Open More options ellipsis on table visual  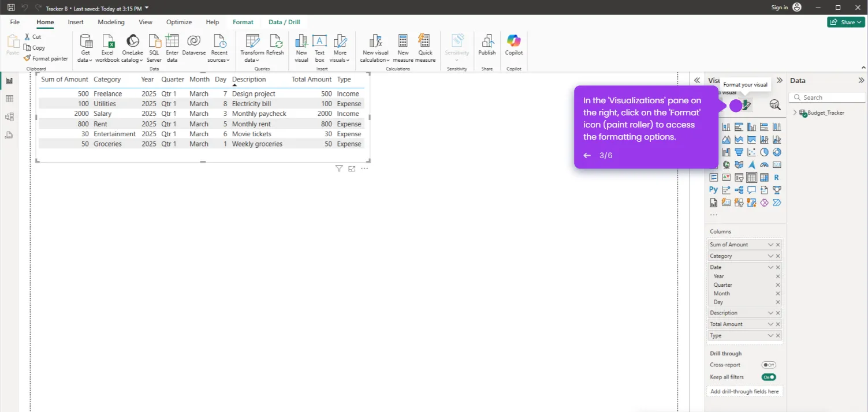click(364, 168)
